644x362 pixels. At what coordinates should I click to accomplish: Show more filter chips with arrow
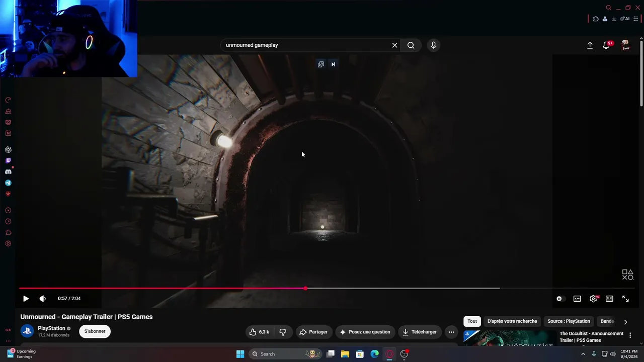click(625, 322)
